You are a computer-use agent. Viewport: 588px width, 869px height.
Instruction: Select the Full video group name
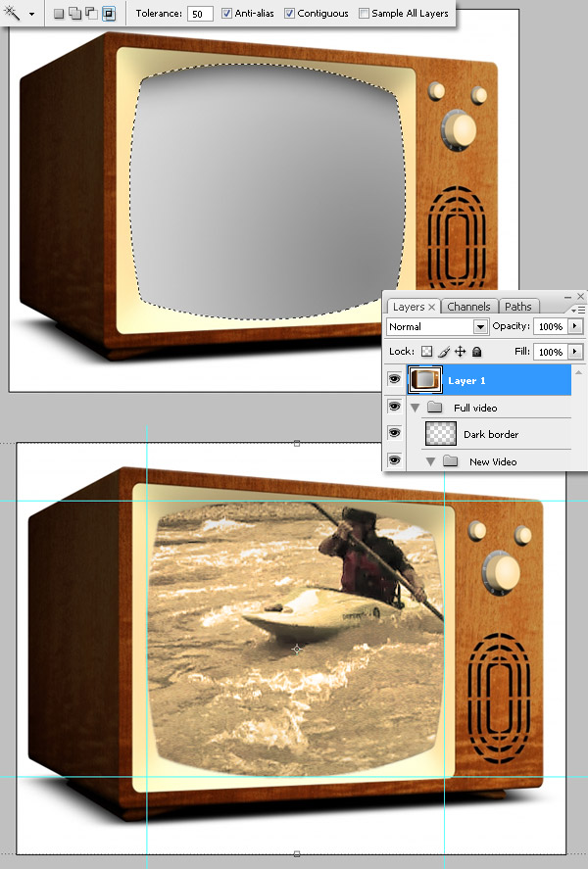[475, 408]
